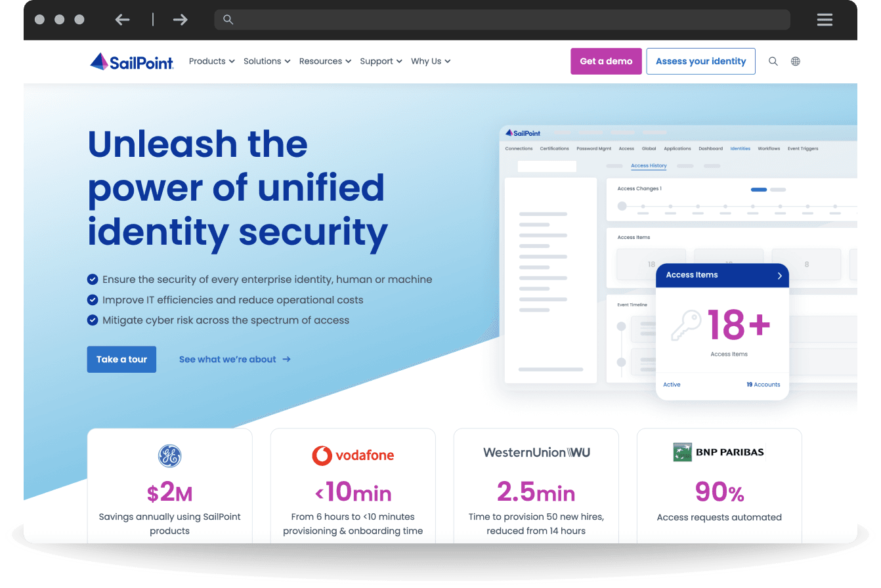Expand the Solutions dropdown menu
This screenshot has height=588, width=881.
[267, 61]
